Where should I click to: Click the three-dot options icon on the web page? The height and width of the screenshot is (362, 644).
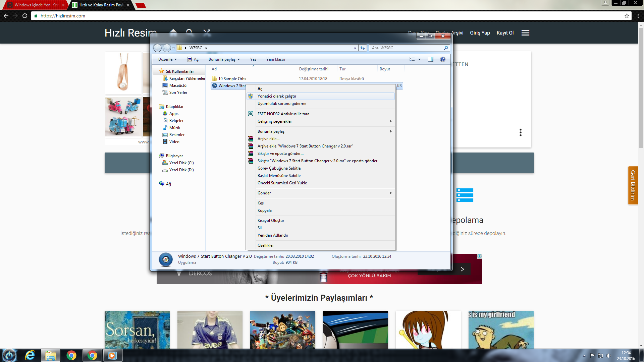[x=521, y=132]
